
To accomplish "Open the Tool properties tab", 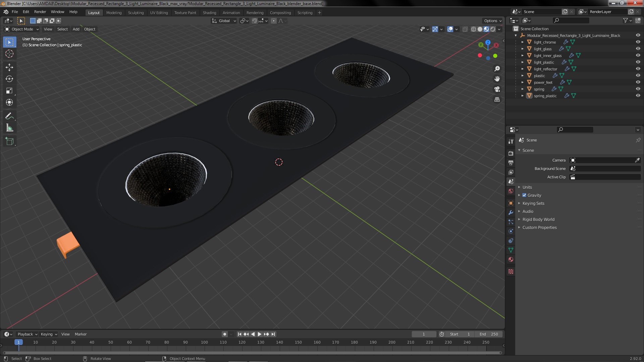I will (x=511, y=141).
